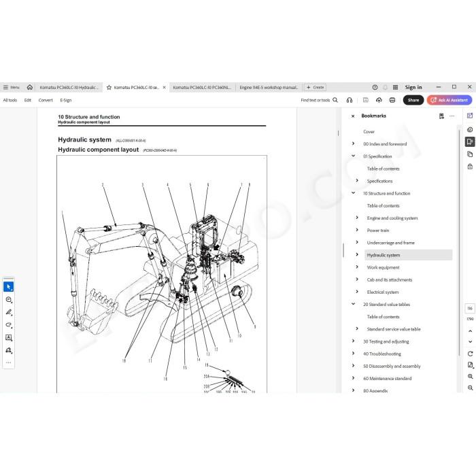
Task: Expand the Power train bookmark
Action: click(x=357, y=230)
